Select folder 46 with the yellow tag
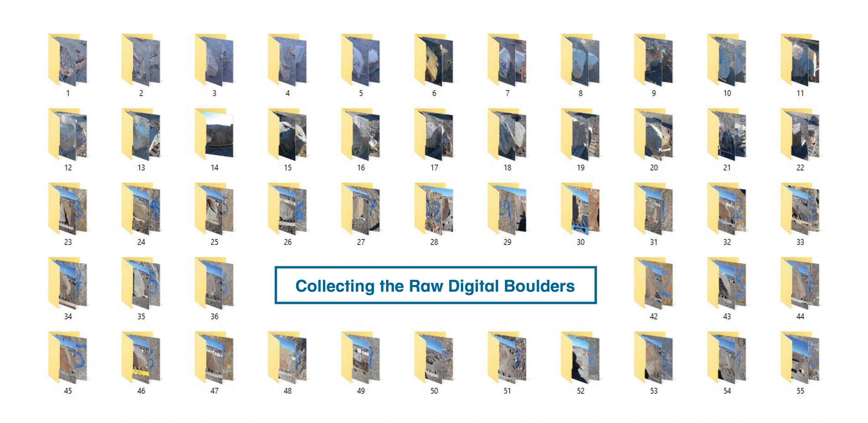 [141, 358]
